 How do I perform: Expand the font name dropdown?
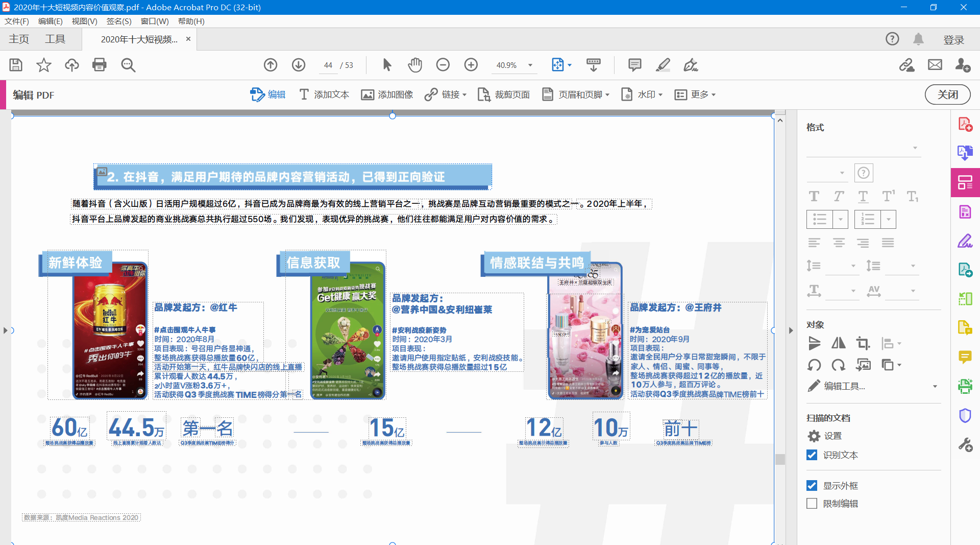click(x=915, y=148)
